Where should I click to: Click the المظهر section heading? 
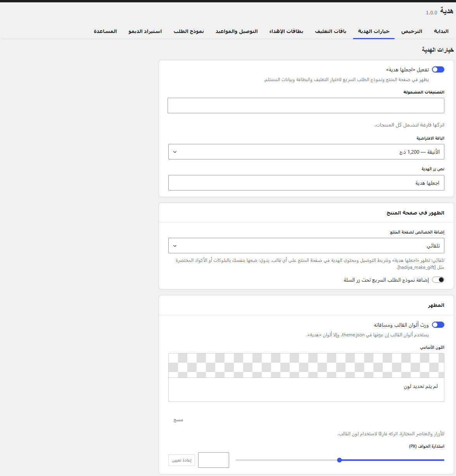pos(436,305)
